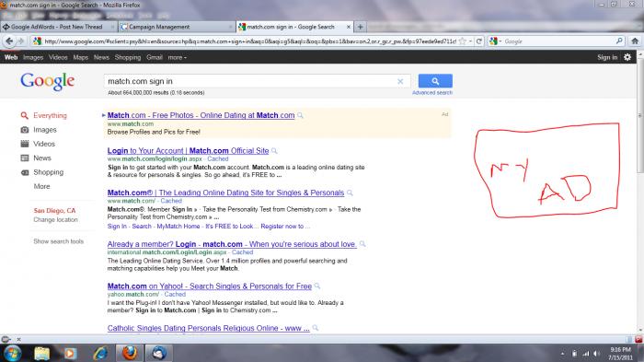Click Sign in on Google bar
The image size is (644, 362).
pyautogui.click(x=607, y=58)
